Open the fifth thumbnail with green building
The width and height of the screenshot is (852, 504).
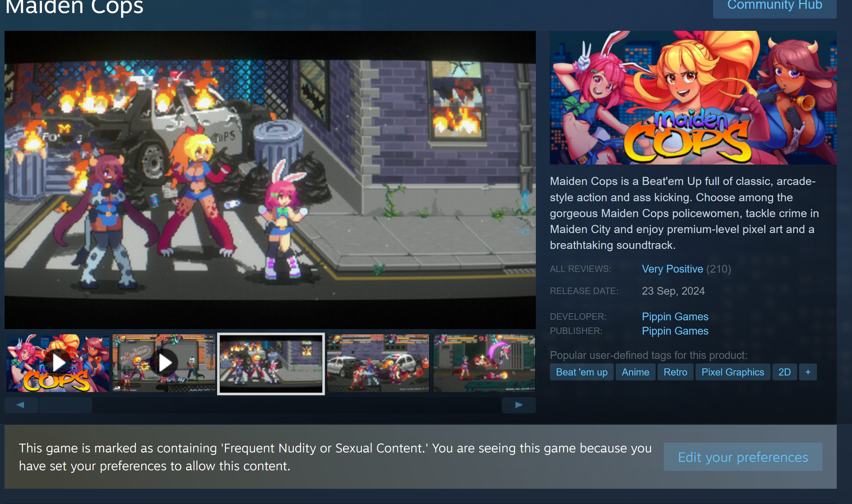[484, 363]
